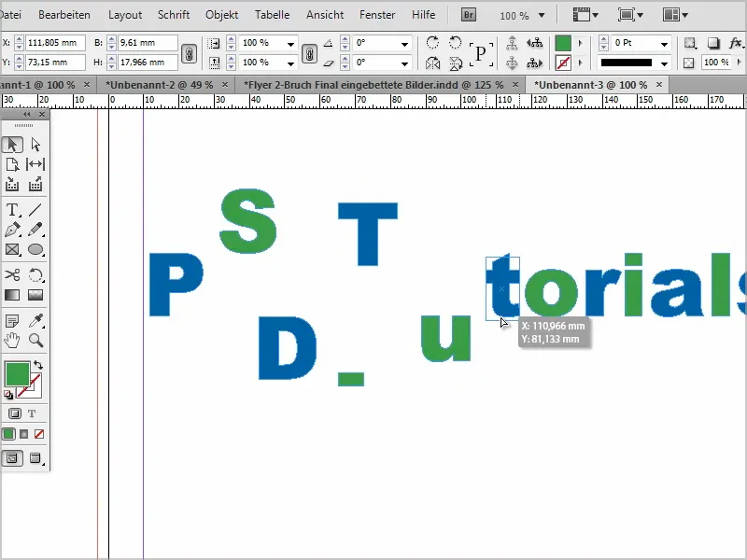Click the swap fill and stroke arrows
Screen dimensions: 747x560
pyautogui.click(x=38, y=365)
